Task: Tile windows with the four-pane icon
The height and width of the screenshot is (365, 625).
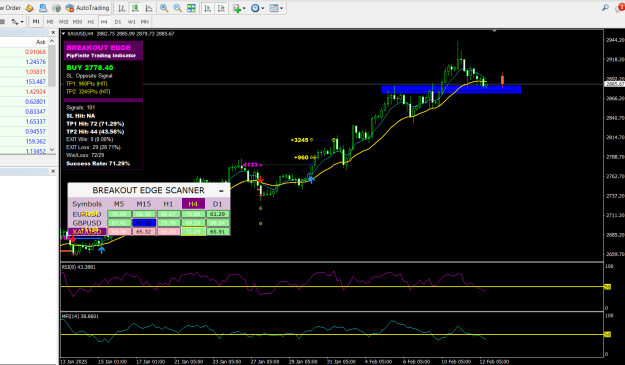Action: pos(191,8)
